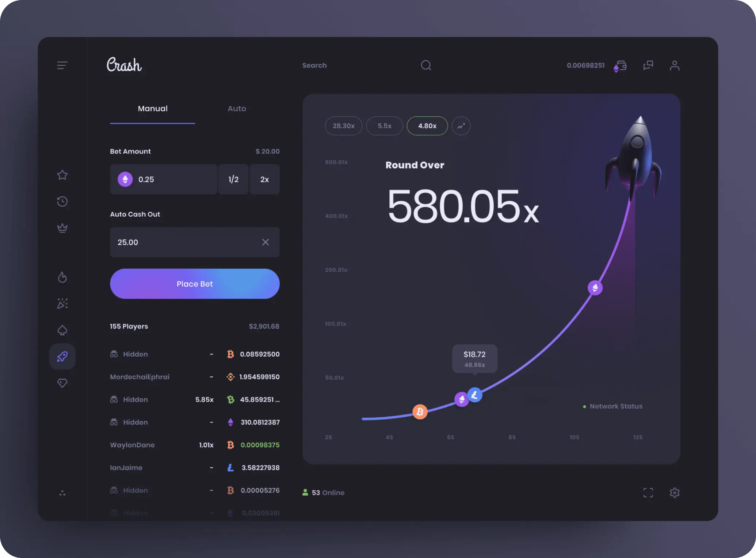The width and height of the screenshot is (756, 558).
Task: Click the rocket/crash game sidebar icon
Action: click(x=62, y=356)
